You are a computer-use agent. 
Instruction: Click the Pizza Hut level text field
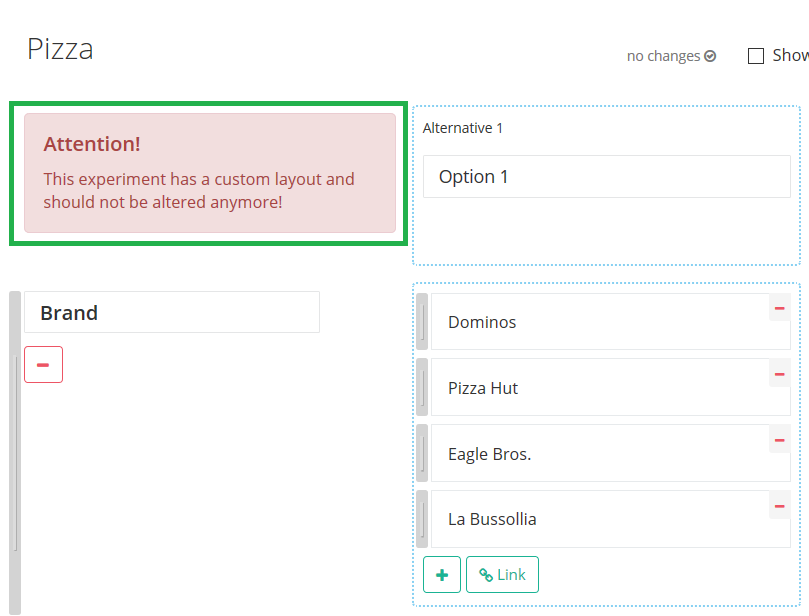pyautogui.click(x=598, y=389)
